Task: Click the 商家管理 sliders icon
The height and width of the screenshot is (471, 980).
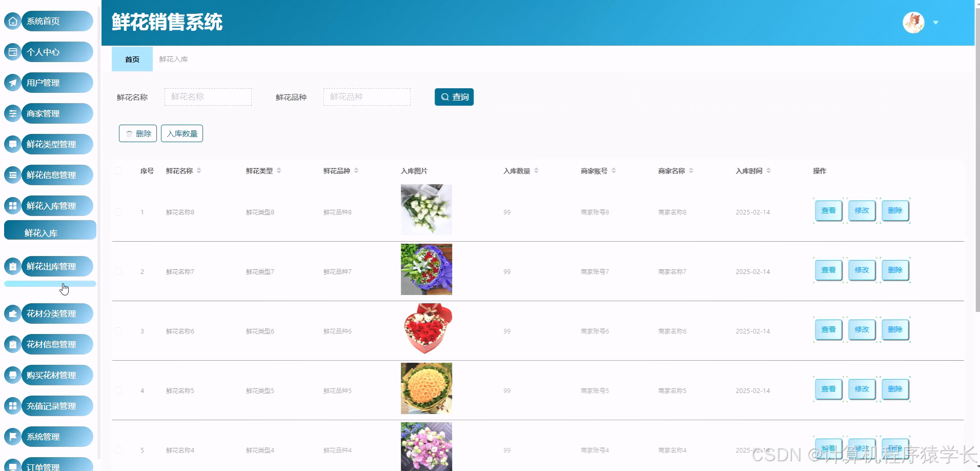Action: point(12,113)
